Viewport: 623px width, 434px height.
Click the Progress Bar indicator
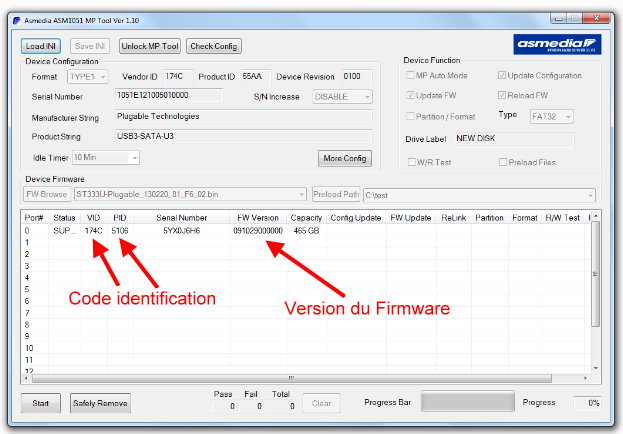(468, 401)
